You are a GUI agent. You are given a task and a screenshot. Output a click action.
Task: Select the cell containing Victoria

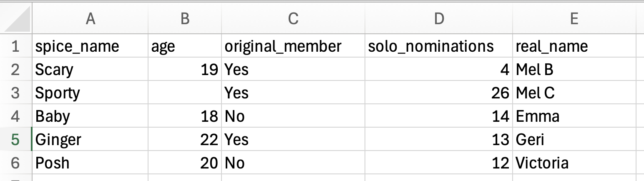click(574, 163)
